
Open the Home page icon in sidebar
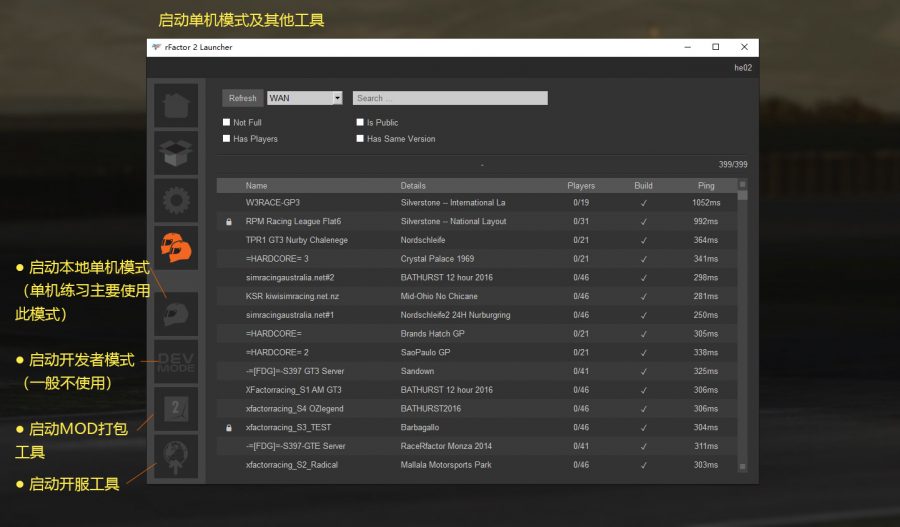176,106
